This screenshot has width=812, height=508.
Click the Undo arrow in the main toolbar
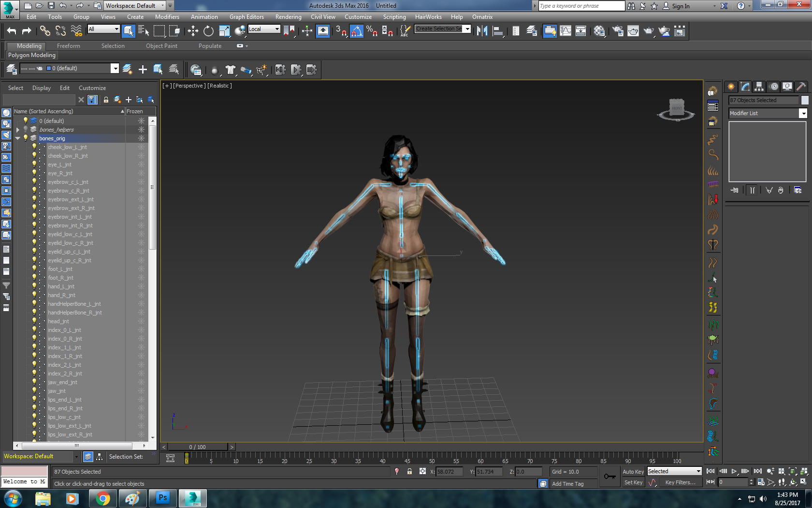pyautogui.click(x=12, y=31)
